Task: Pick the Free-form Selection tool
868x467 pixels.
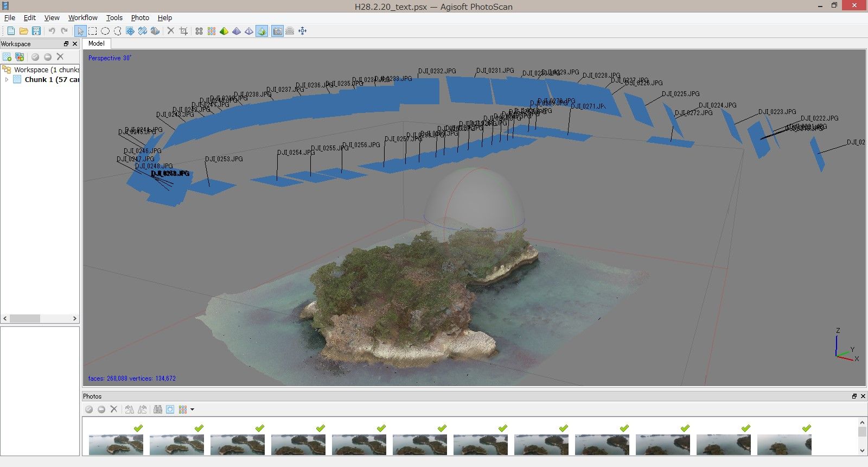Action: pos(118,31)
